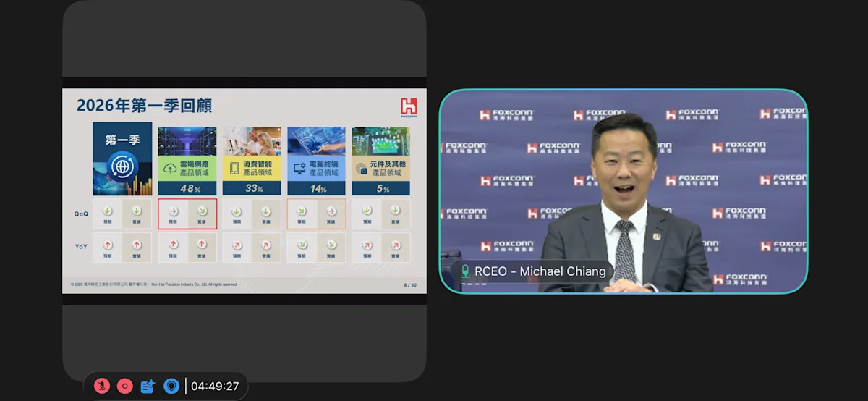The image size is (868, 401).
Task: Click the 33% figure on the slide
Action: click(254, 188)
